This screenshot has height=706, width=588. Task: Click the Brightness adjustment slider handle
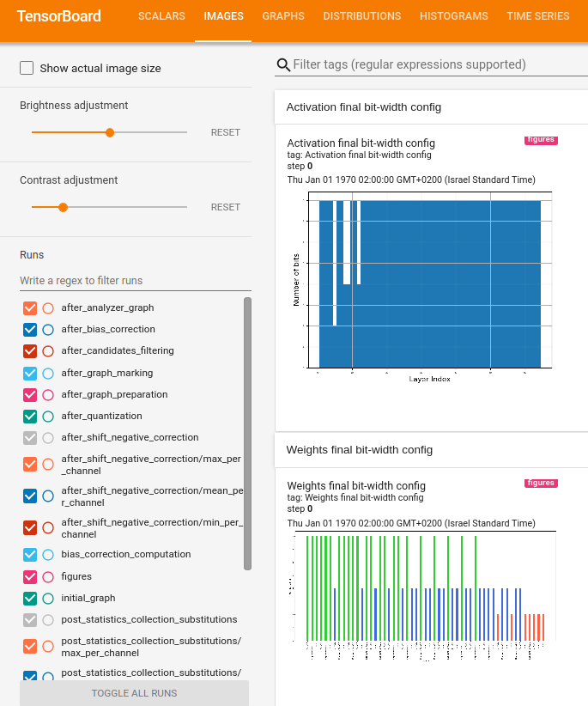click(x=110, y=132)
